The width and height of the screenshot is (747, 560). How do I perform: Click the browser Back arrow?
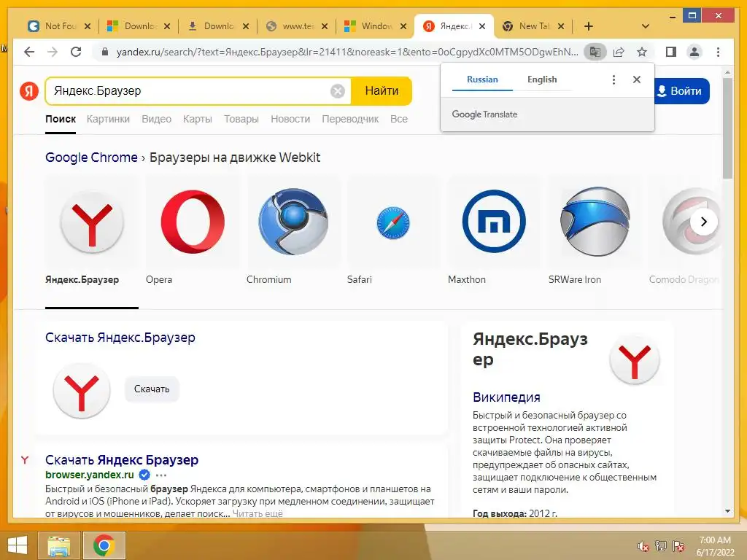(x=29, y=52)
